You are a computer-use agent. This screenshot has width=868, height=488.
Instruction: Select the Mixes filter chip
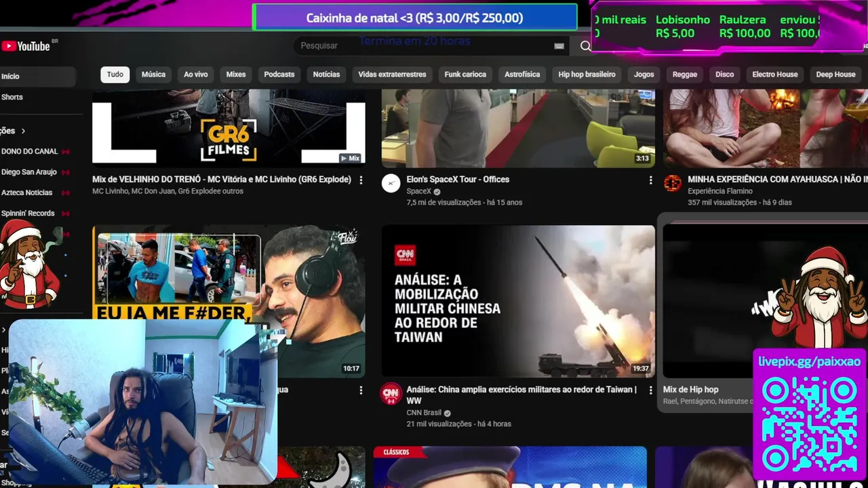click(x=236, y=75)
